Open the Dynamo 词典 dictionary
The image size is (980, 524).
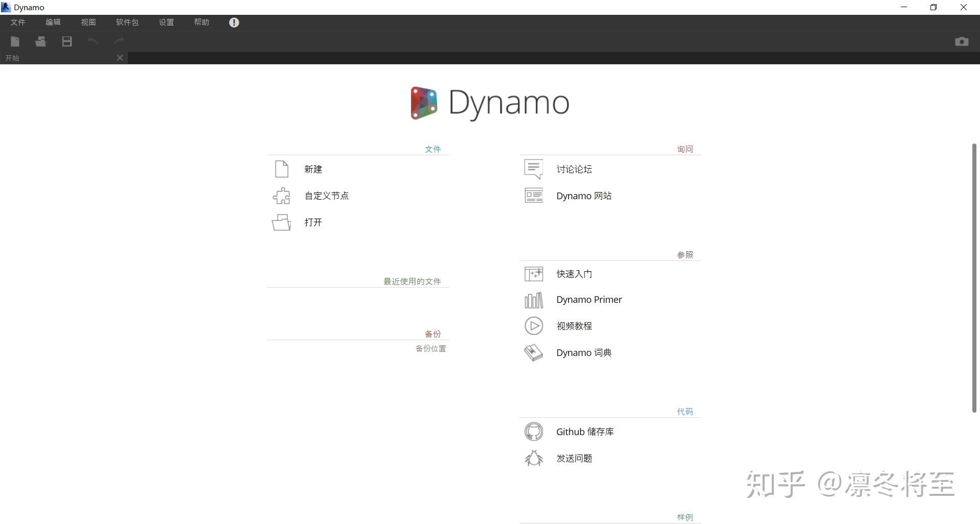coord(583,352)
